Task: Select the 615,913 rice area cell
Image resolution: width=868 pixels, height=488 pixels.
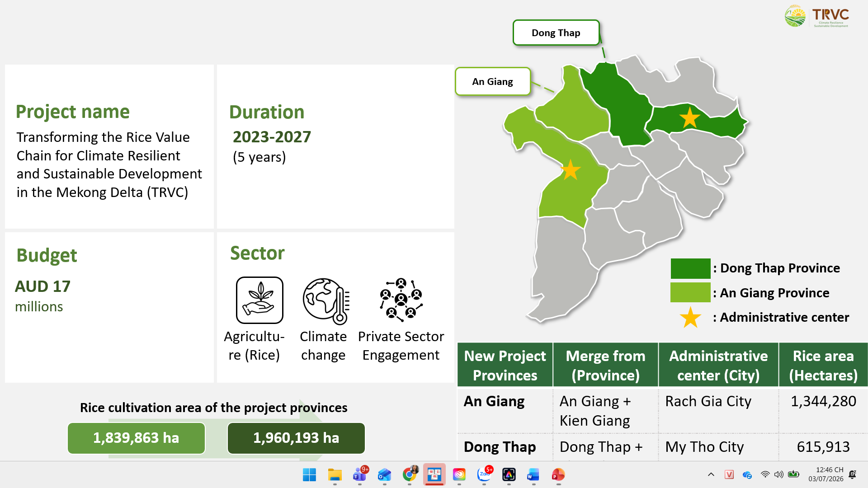Action: [823, 447]
